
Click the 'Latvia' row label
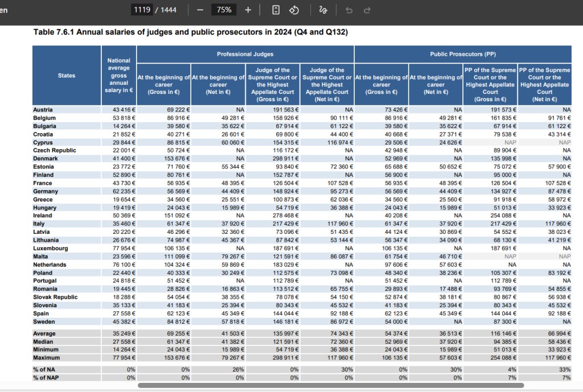coord(41,232)
